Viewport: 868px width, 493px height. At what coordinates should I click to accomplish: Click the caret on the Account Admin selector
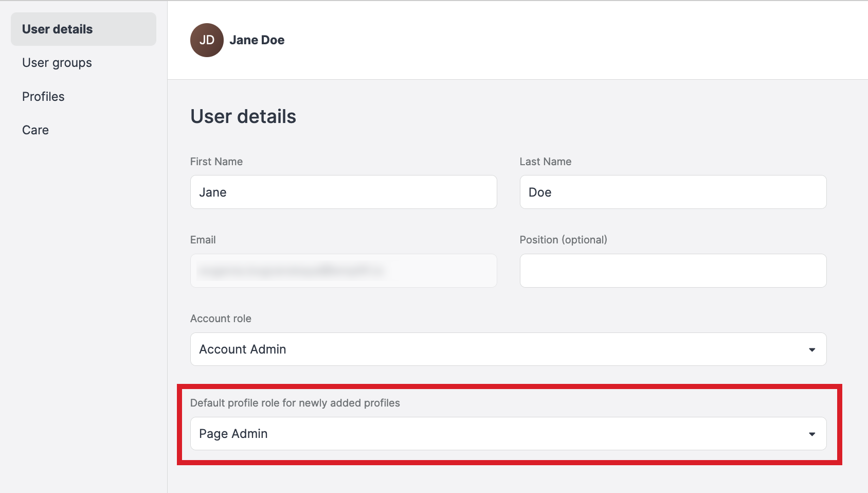point(811,349)
